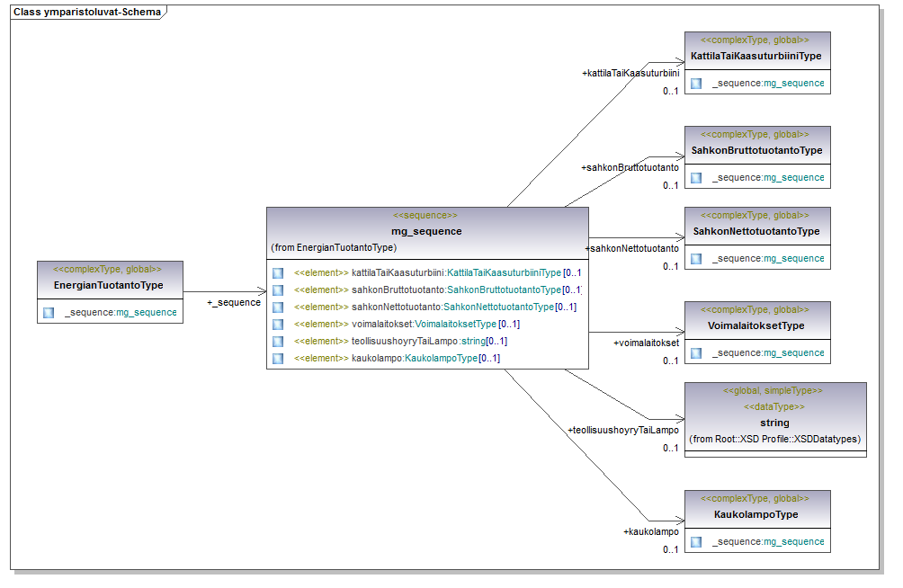Select the mg_sequence class header
This screenshot has height=588, width=903.
(x=426, y=231)
